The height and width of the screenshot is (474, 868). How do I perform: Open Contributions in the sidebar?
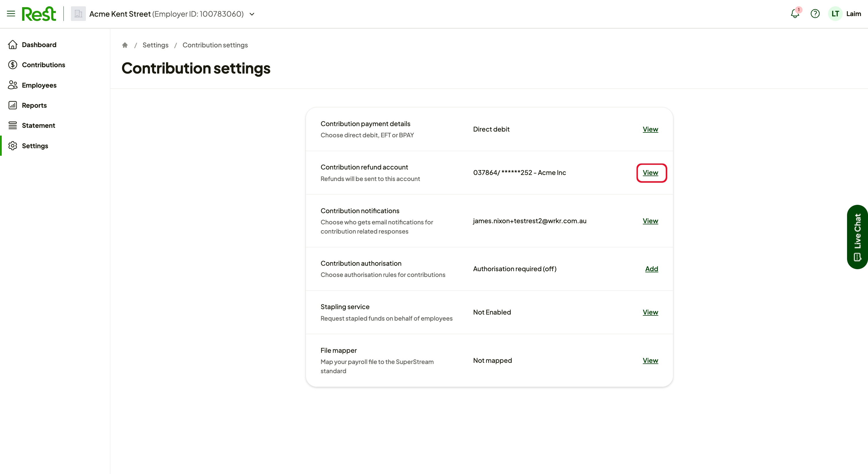(43, 65)
